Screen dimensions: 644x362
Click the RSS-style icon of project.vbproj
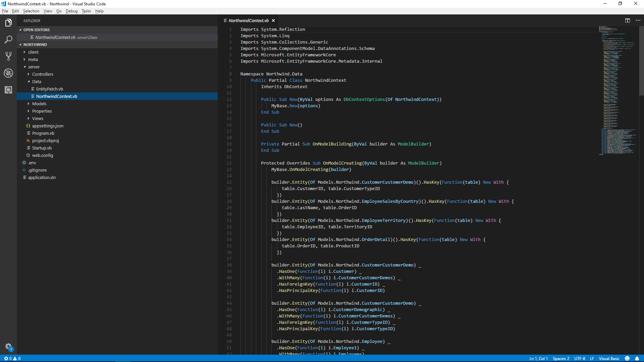(28, 140)
